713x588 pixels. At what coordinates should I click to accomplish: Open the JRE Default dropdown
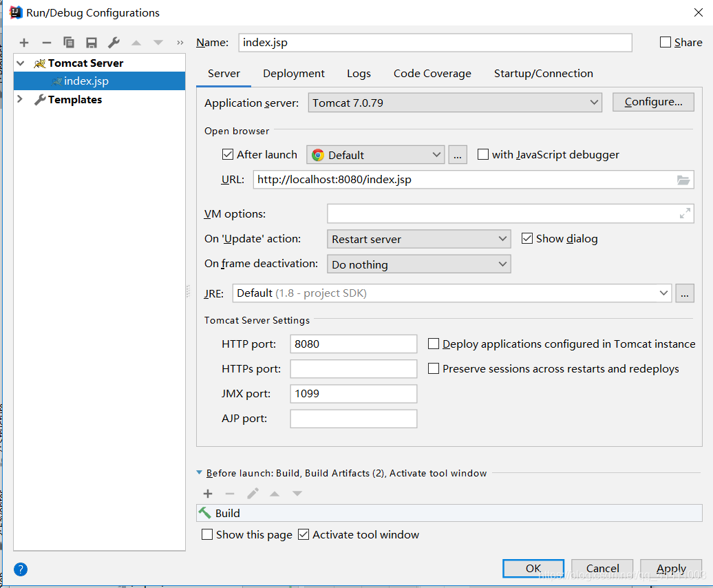click(452, 293)
